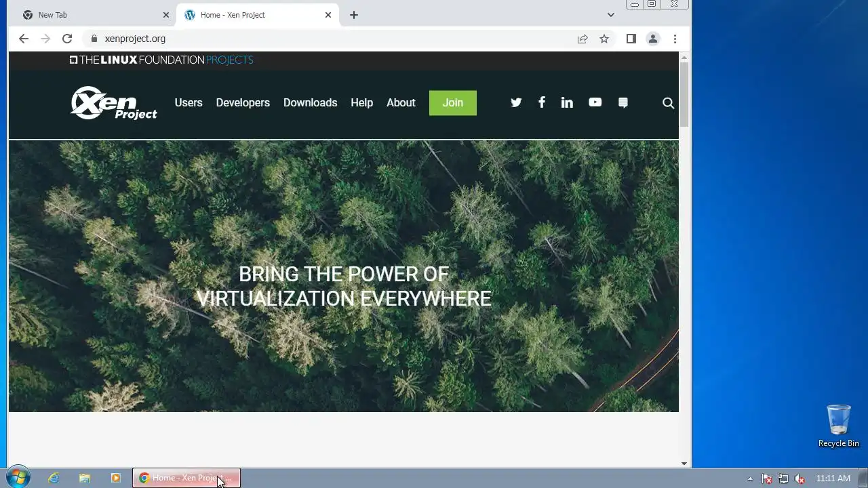Viewport: 868px width, 488px height.
Task: Click the green Join button
Action: [x=453, y=103]
